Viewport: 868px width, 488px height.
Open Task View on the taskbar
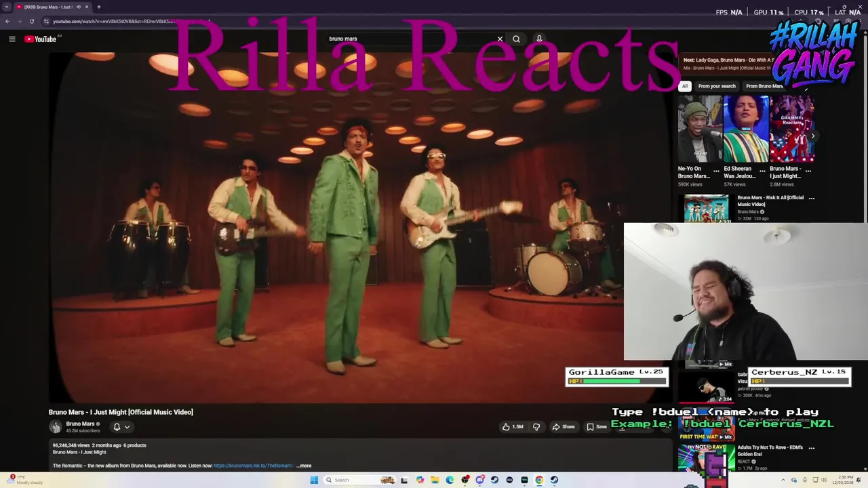click(x=404, y=480)
